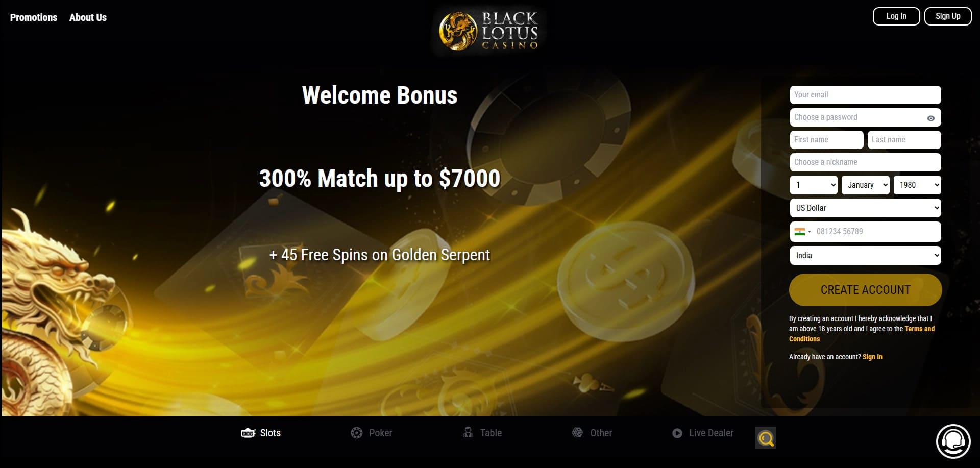Click the Black Lotus Casino logo
Viewport: 980px width, 468px height.
(489, 31)
